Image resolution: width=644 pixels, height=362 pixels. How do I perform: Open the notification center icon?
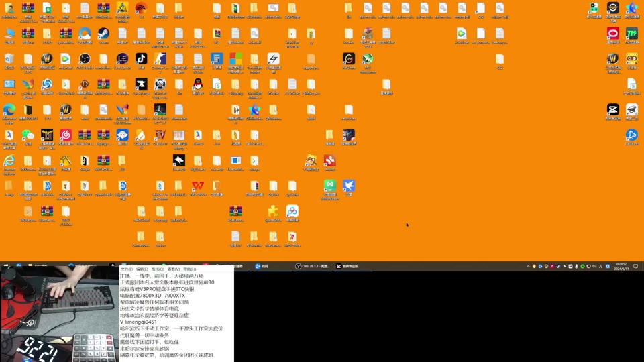635,266
